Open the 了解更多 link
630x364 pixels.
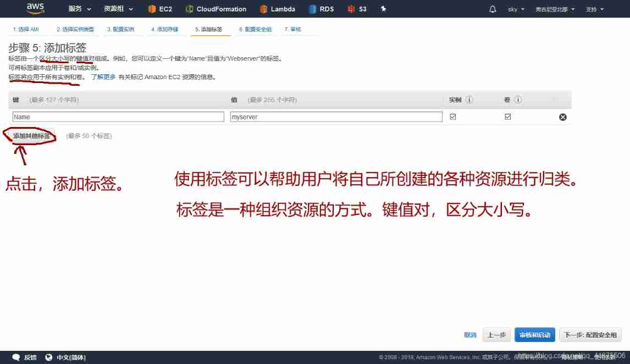tap(103, 77)
